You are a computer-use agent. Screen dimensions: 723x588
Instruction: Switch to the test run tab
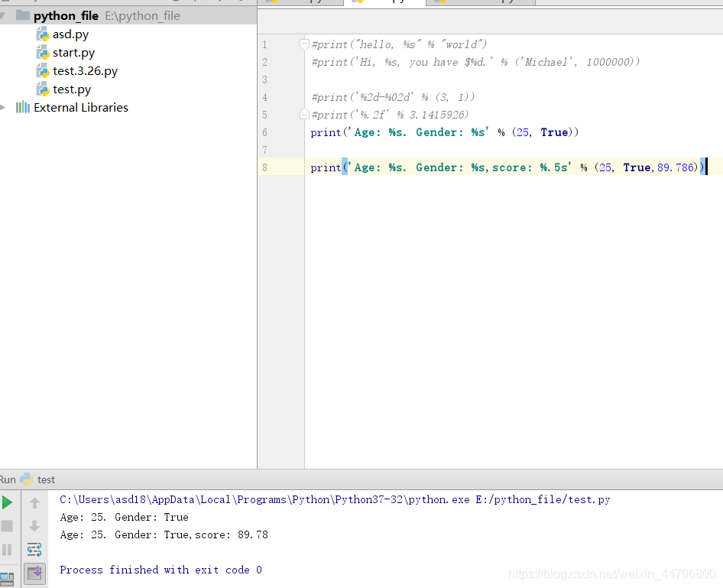click(46, 479)
